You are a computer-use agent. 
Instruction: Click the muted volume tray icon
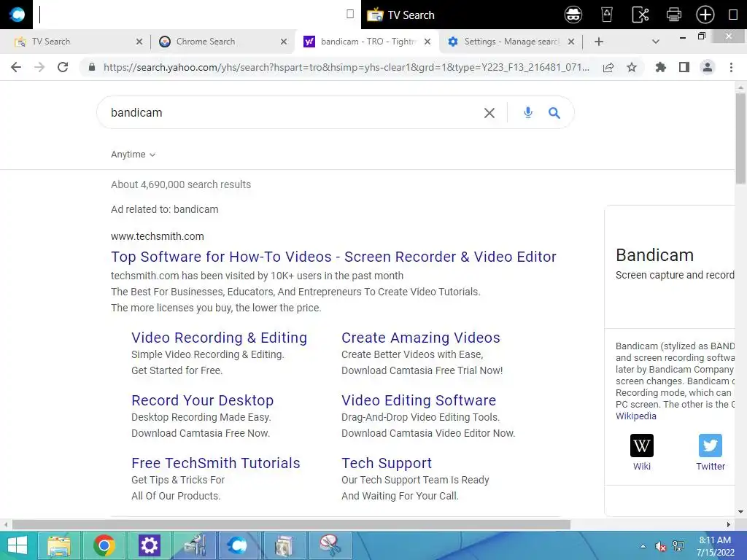(x=660, y=546)
